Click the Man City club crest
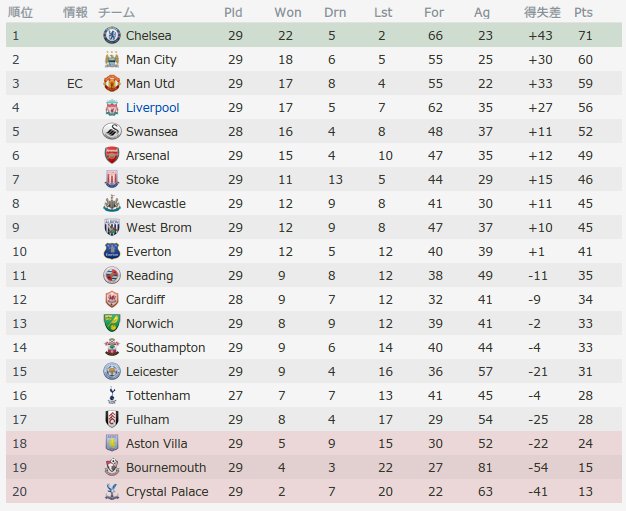Image resolution: width=626 pixels, height=511 pixels. pyautogui.click(x=112, y=59)
